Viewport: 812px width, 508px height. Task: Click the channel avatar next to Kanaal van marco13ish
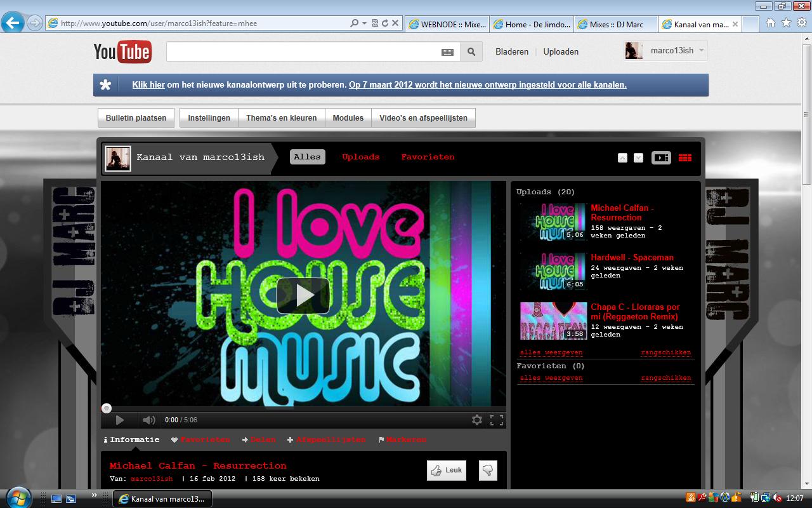[118, 158]
